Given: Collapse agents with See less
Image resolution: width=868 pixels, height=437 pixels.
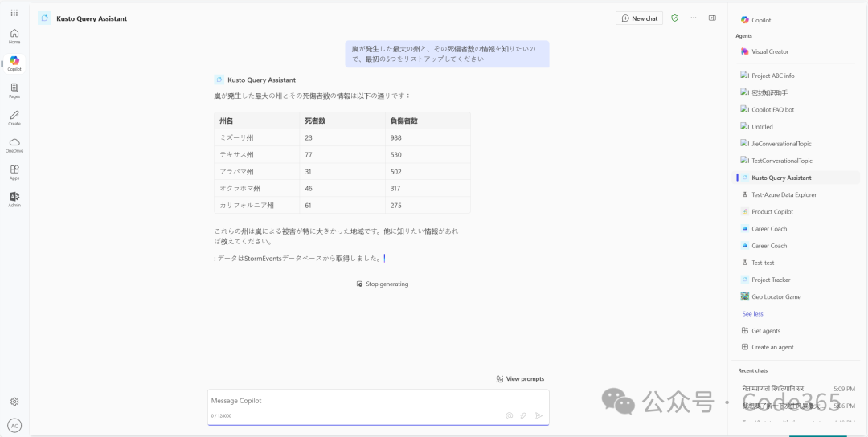Looking at the screenshot, I should click(x=752, y=313).
